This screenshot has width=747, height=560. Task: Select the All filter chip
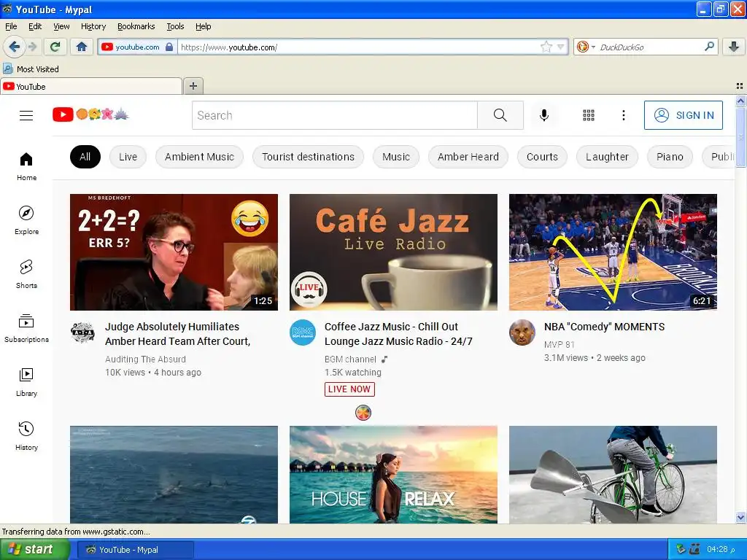85,157
